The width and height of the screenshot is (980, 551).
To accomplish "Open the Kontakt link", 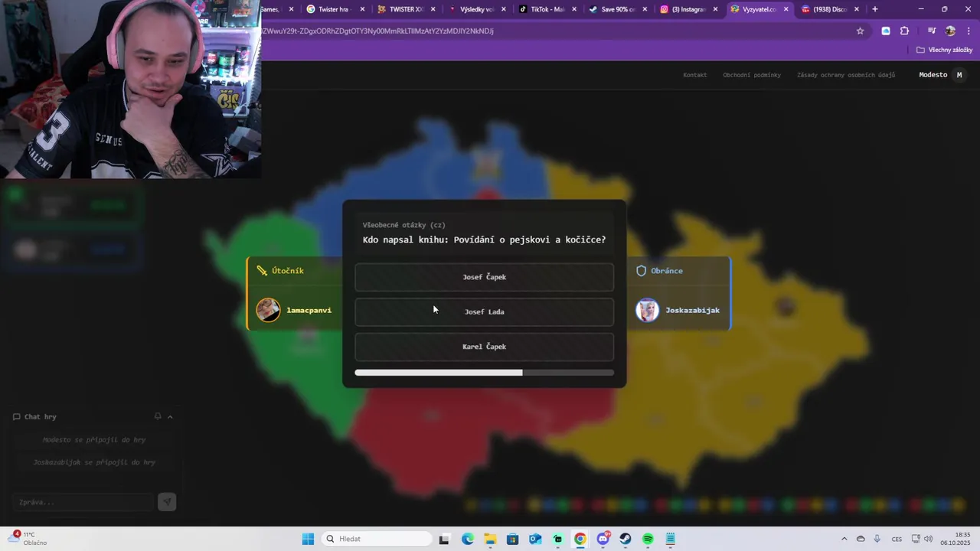I will [694, 75].
